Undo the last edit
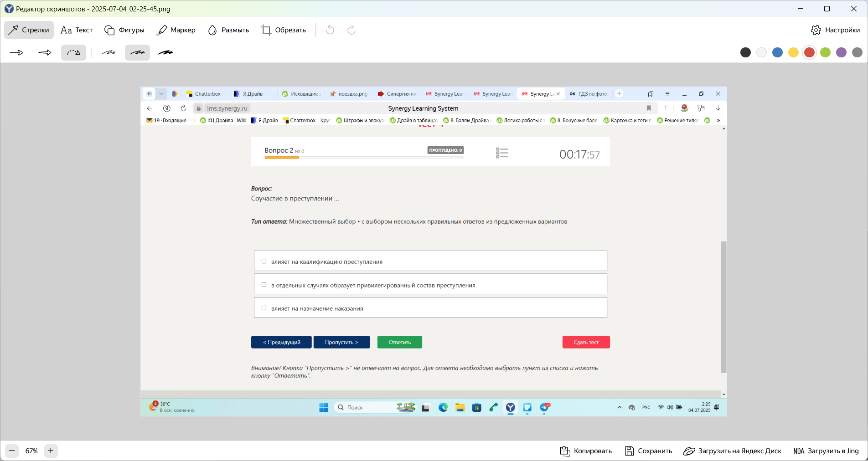 click(x=330, y=30)
